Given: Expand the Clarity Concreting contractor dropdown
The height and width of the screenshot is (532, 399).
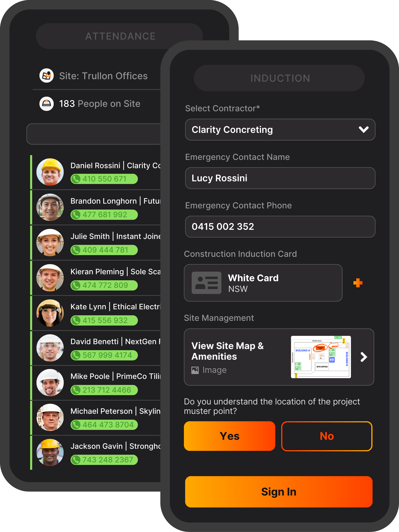Looking at the screenshot, I should 280,130.
